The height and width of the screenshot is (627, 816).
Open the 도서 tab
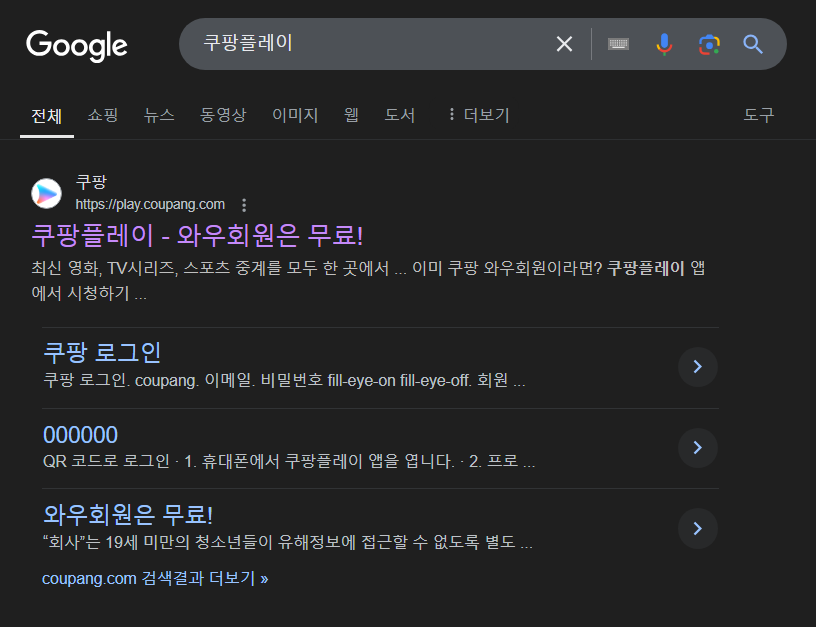tap(400, 114)
